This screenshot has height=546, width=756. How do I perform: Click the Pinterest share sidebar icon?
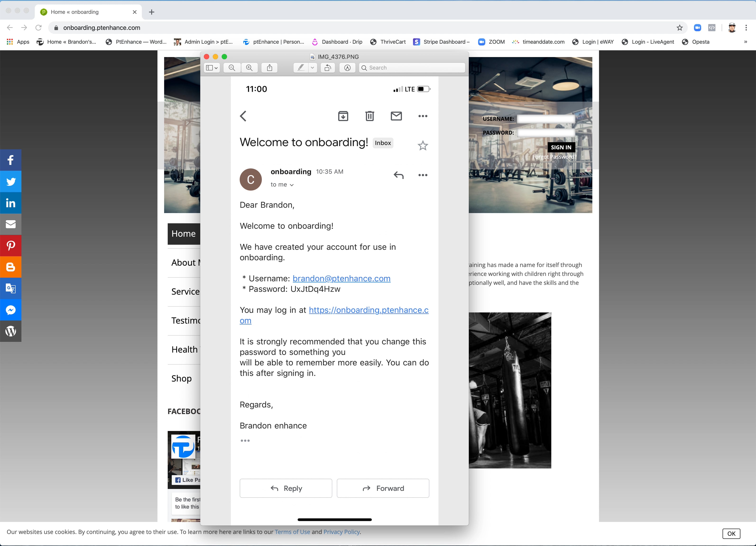pyautogui.click(x=11, y=246)
